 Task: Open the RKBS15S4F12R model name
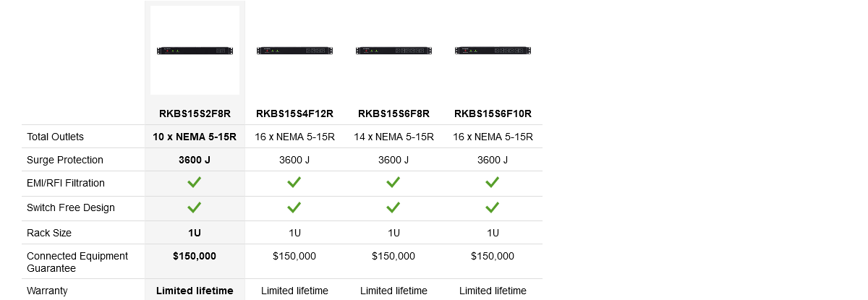294,113
